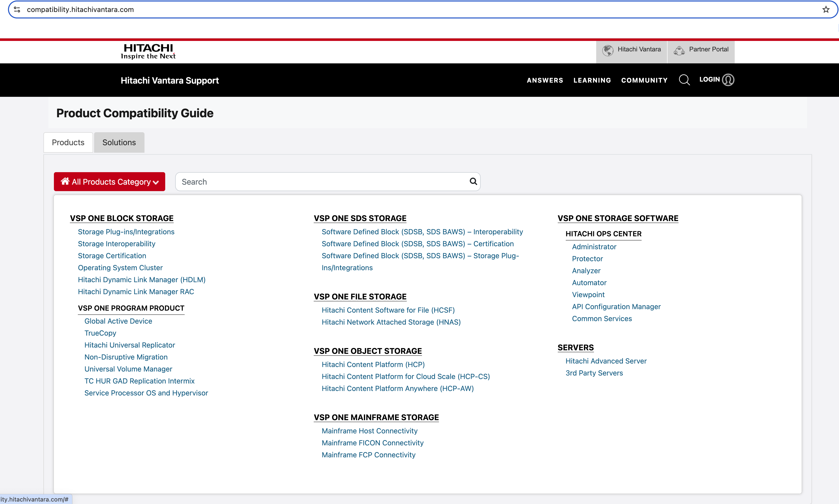Open the TrueCopy link

point(100,333)
